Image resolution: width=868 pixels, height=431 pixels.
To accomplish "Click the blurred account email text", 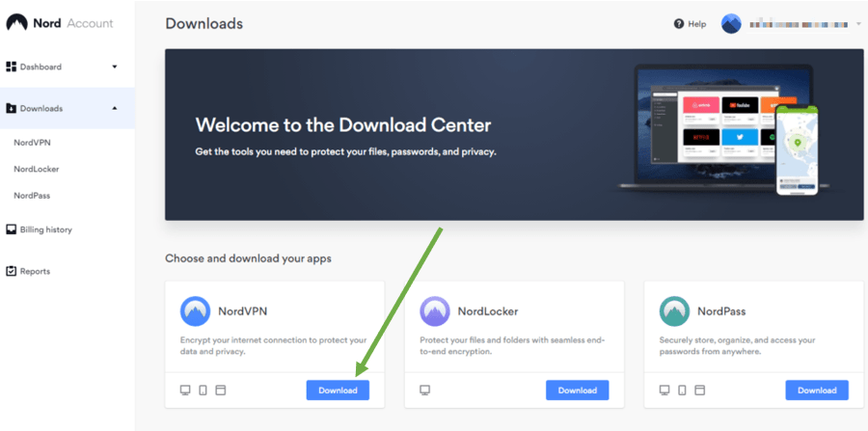I will pyautogui.click(x=799, y=24).
